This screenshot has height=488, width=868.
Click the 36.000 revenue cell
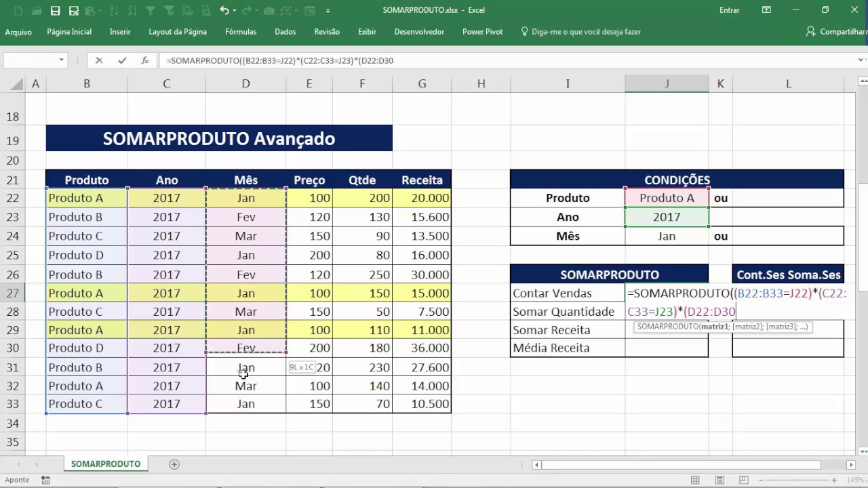coord(422,348)
